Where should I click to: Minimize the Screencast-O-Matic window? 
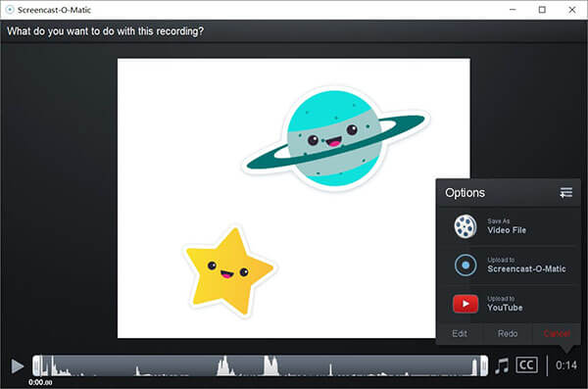coord(513,10)
